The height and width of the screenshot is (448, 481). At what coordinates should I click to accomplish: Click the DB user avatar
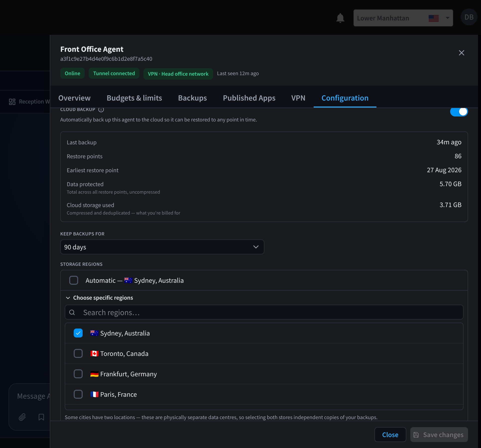click(x=469, y=17)
